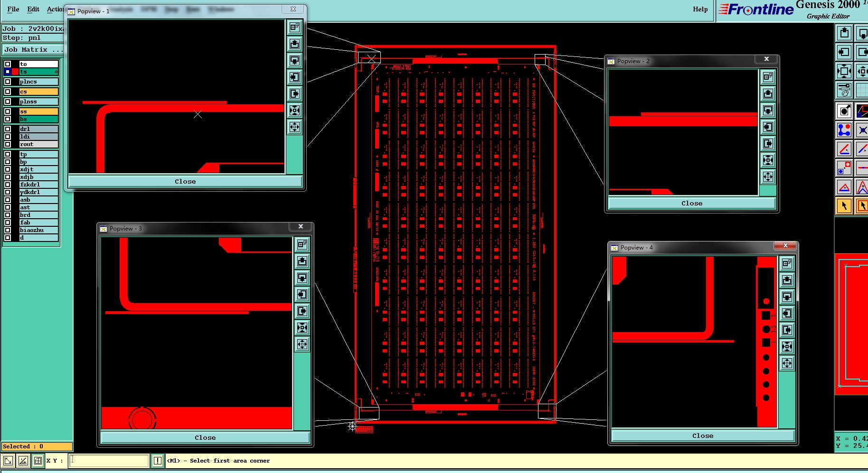Image resolution: width=868 pixels, height=473 pixels.
Task: Open the Edit menu
Action: coord(33,9)
